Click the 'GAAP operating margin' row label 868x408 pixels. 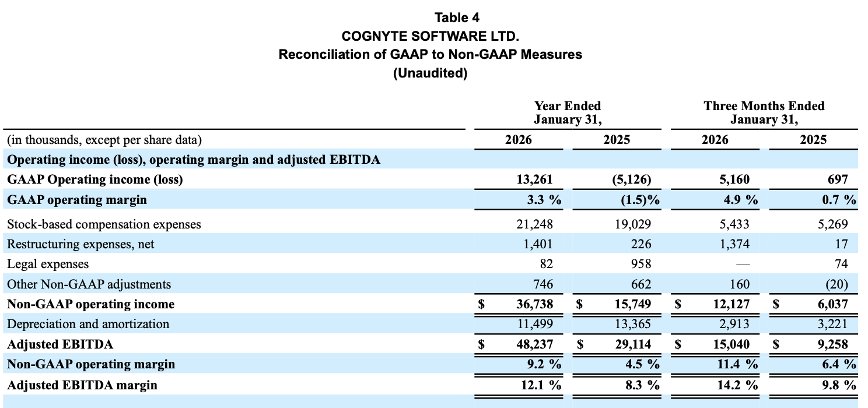[76, 200]
